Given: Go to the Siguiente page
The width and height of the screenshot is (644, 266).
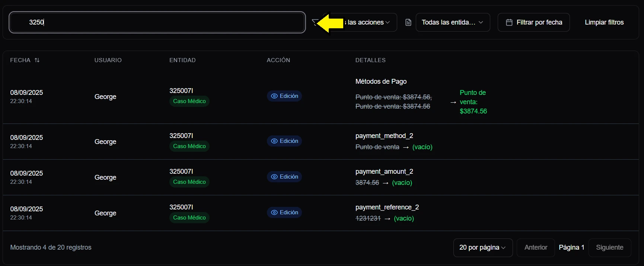Looking at the screenshot, I should pyautogui.click(x=609, y=247).
